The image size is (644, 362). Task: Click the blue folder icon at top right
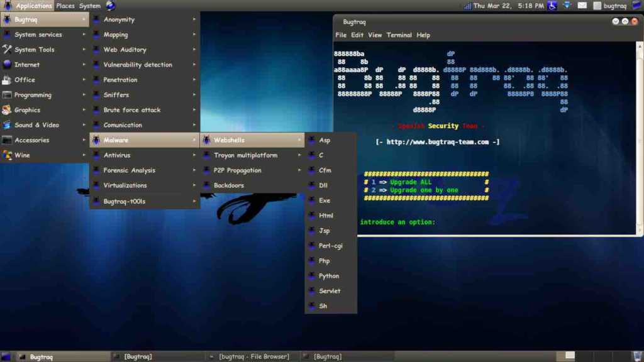[635, 5]
